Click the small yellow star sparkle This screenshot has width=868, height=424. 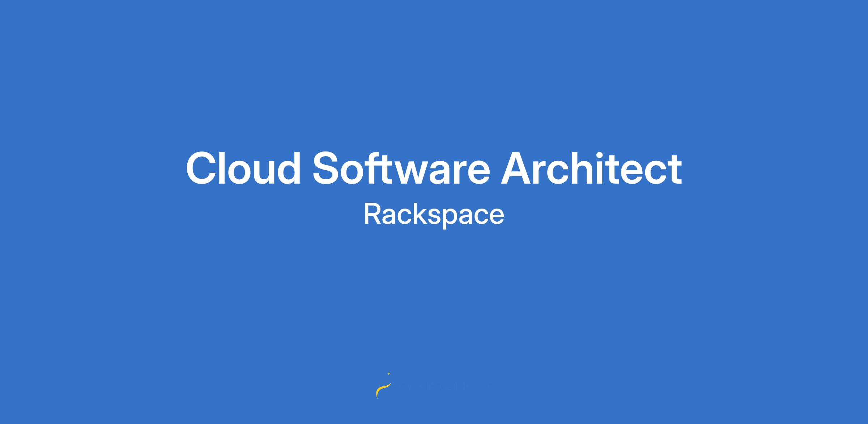click(x=389, y=373)
